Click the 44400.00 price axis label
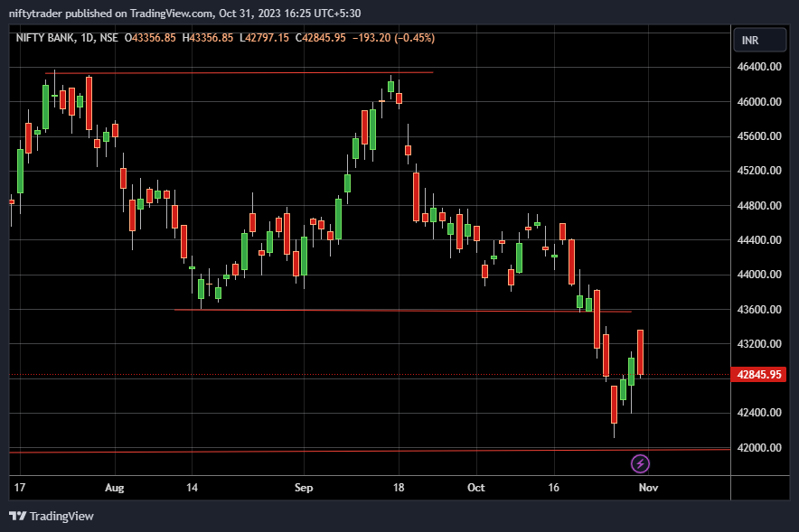 coord(758,239)
